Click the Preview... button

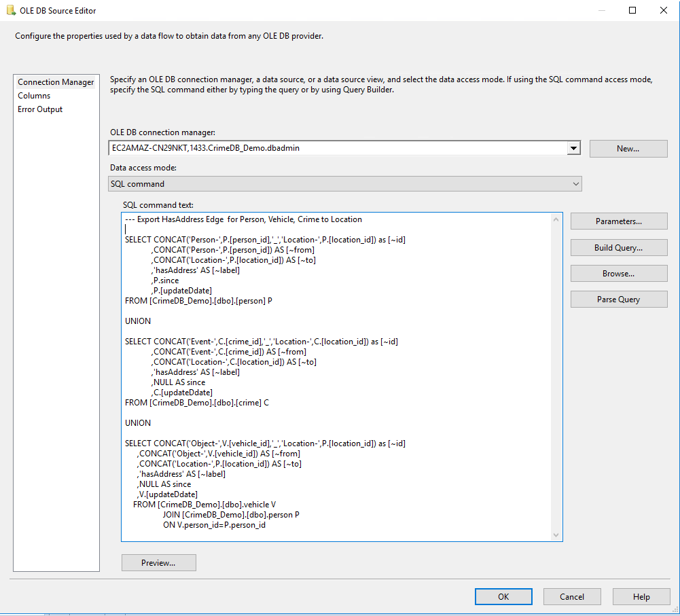[x=158, y=563]
